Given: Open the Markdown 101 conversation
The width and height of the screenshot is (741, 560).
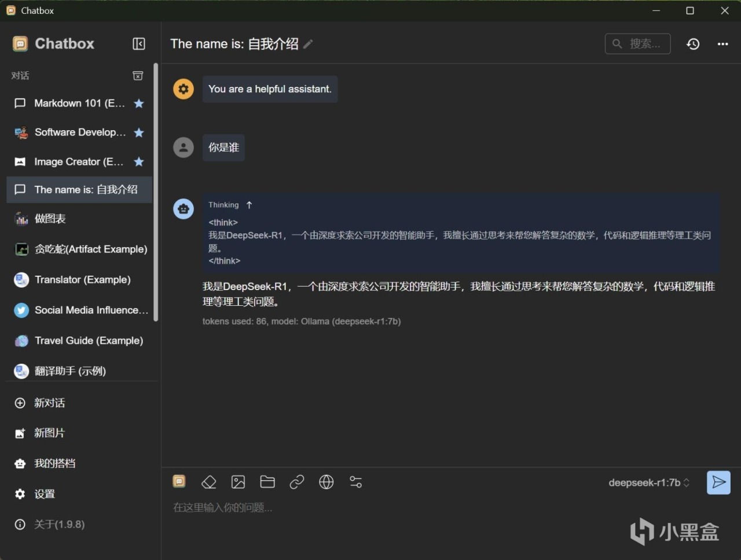Looking at the screenshot, I should coord(79,103).
